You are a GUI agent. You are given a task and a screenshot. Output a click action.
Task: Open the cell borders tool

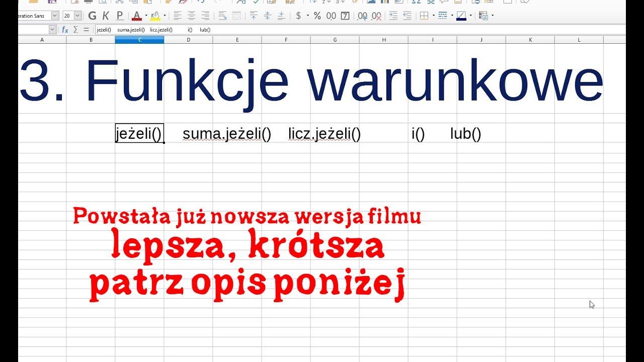(x=424, y=16)
